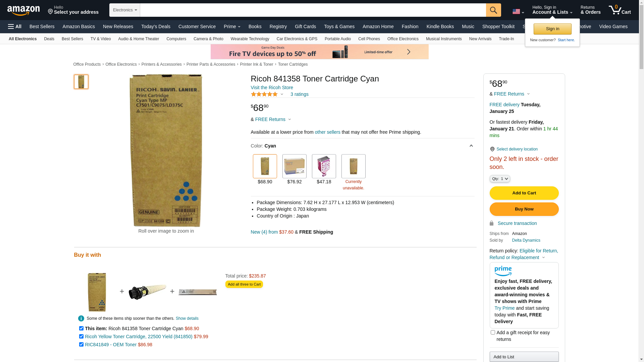Click the search magnifier button
Image resolution: width=644 pixels, height=362 pixels.
493,10
